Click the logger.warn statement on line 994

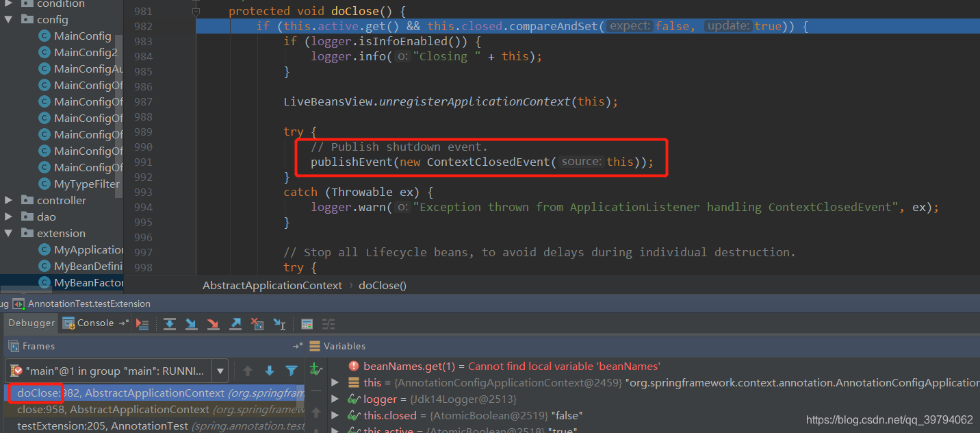coord(625,207)
